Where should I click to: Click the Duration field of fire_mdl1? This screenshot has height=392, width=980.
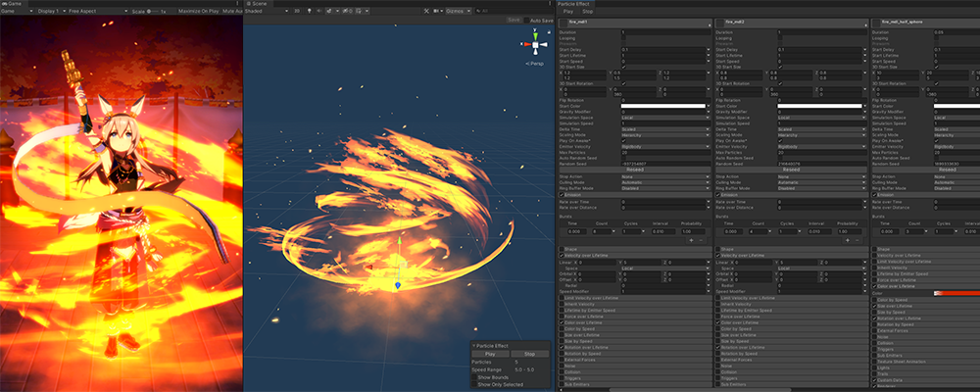point(663,32)
